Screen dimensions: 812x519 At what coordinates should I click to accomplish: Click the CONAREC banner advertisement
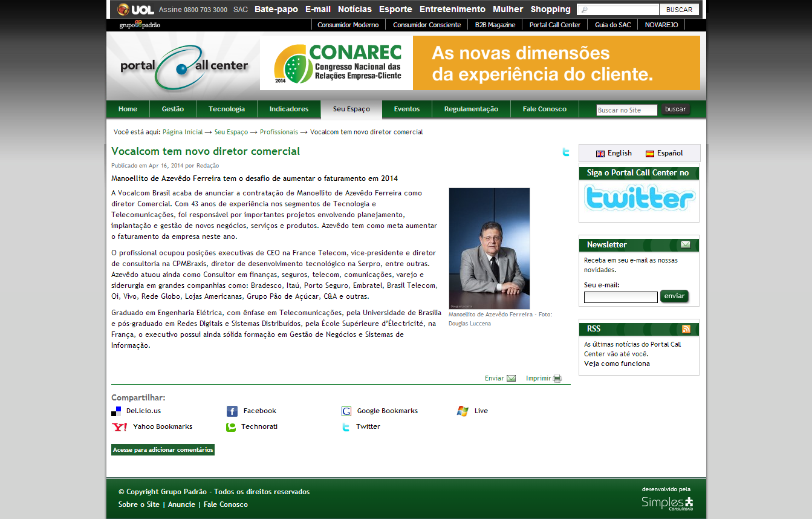480,63
